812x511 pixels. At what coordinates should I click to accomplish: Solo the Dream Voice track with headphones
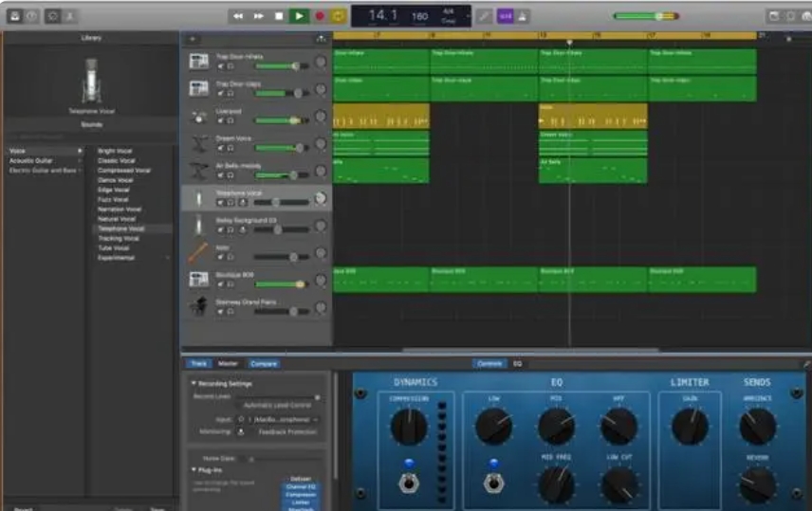click(231, 148)
